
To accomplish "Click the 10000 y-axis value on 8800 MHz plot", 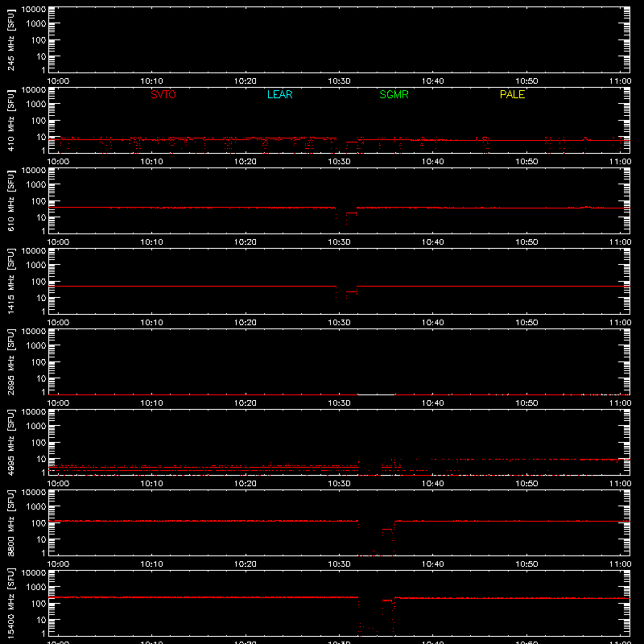I will [x=34, y=492].
